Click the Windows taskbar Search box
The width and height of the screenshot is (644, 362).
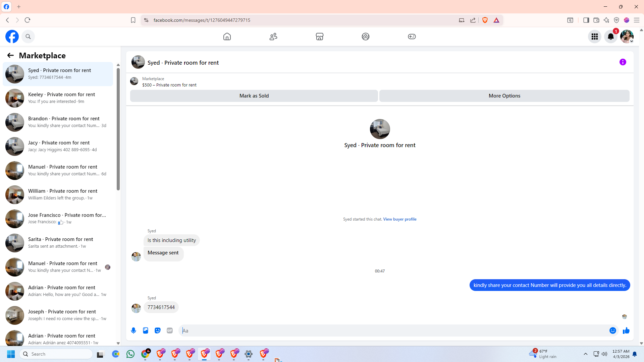coord(56,354)
